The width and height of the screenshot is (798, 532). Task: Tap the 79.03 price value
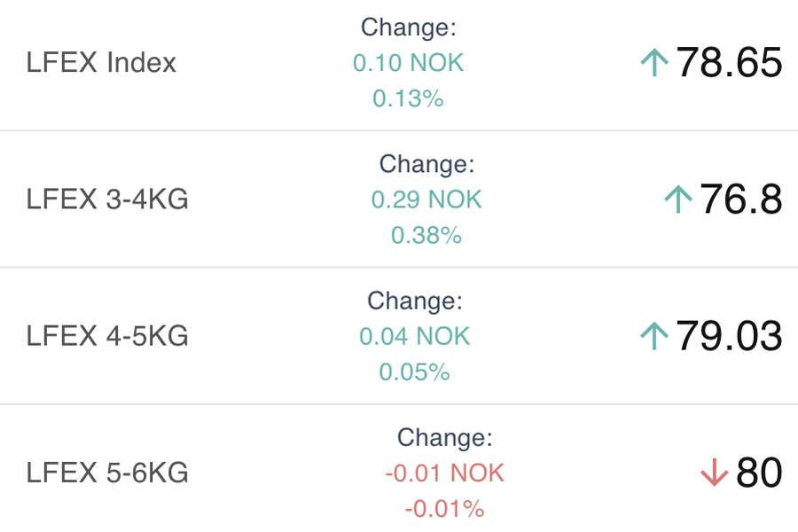(x=729, y=336)
